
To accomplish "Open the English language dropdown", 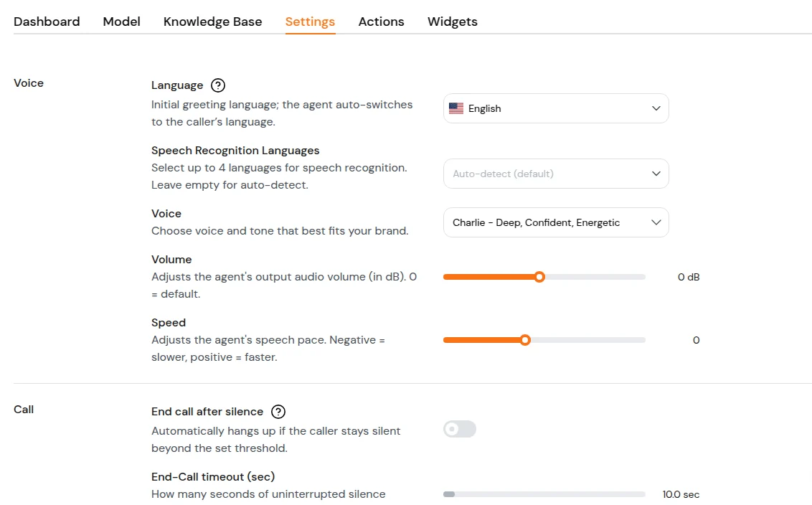I will point(556,108).
